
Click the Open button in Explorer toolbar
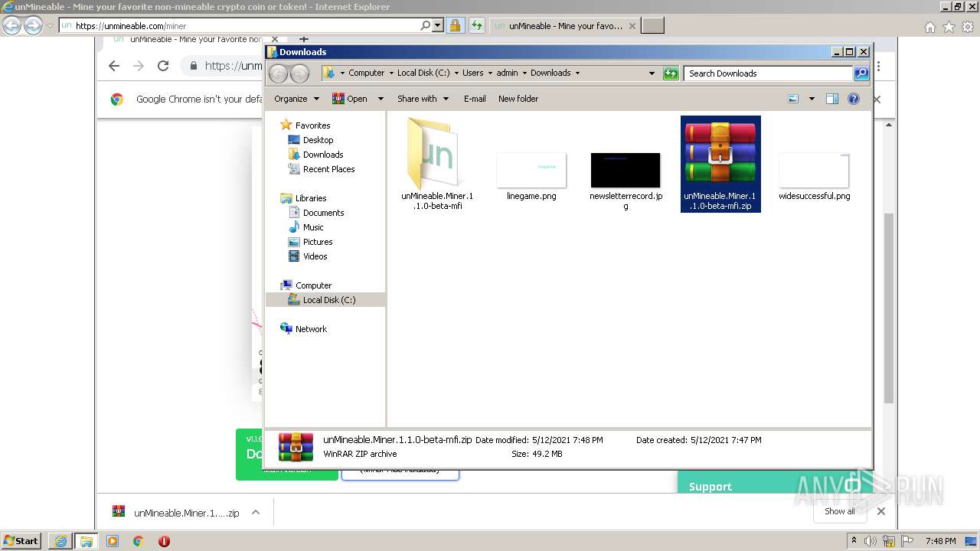[x=349, y=99]
